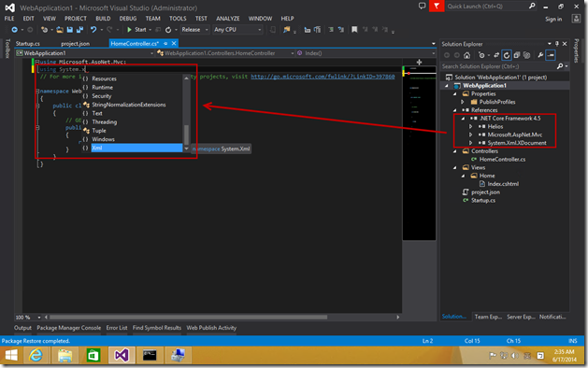Screen dimensions: 588x368
Task: Click the Refresh browser icon near Start
Action: pos(168,30)
